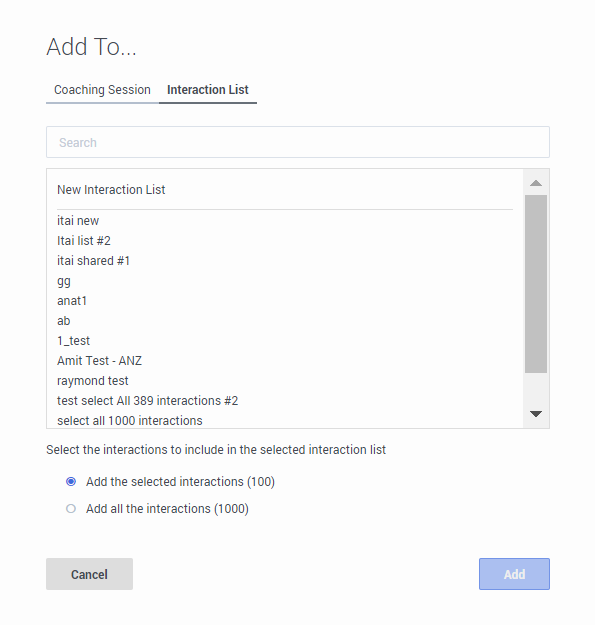Click the scroll down arrow in list

pos(536,414)
